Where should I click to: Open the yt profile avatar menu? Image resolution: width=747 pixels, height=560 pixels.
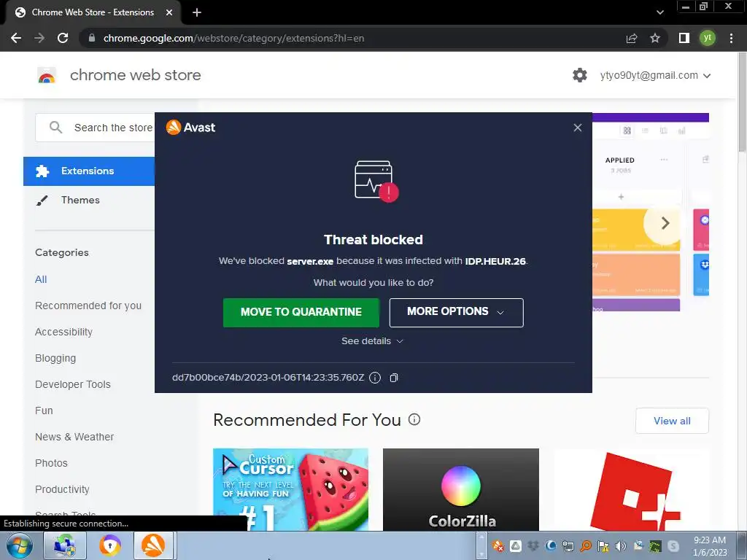coord(708,38)
